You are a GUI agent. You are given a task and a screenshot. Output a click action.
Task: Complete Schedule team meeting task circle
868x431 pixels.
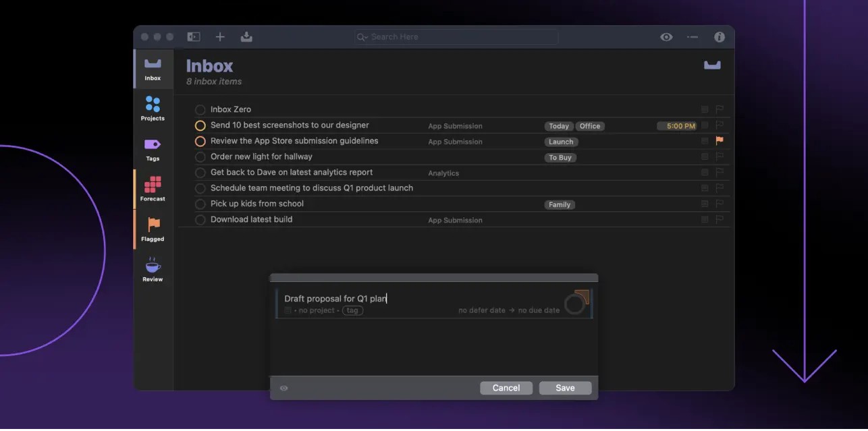[200, 188]
